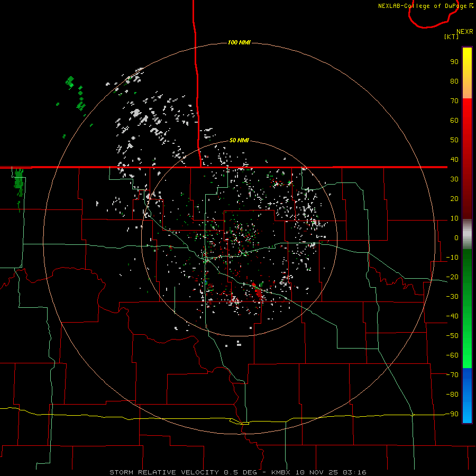Screen dimensions: 476x476
Task: Click the 50 value on the velocity scale
Action: click(x=454, y=140)
